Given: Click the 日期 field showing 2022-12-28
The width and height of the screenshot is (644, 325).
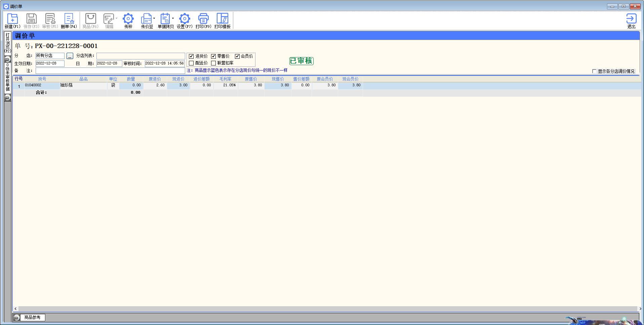Looking at the screenshot, I should tap(109, 63).
